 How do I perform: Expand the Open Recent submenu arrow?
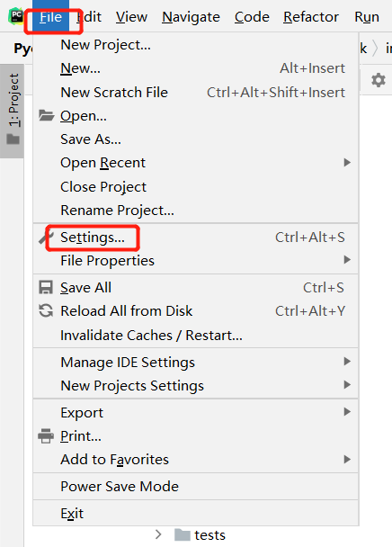tap(347, 163)
